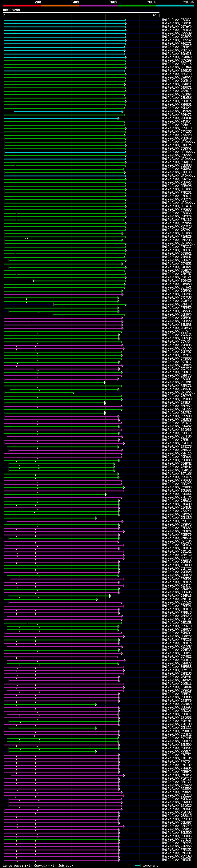Select the label UniRef100_Q84PM2

pyautogui.click(x=177, y=464)
